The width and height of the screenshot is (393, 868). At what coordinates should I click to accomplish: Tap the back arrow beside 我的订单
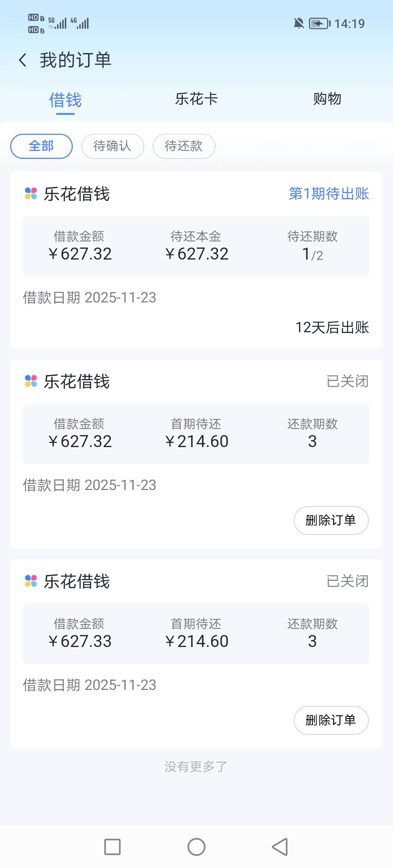point(23,60)
